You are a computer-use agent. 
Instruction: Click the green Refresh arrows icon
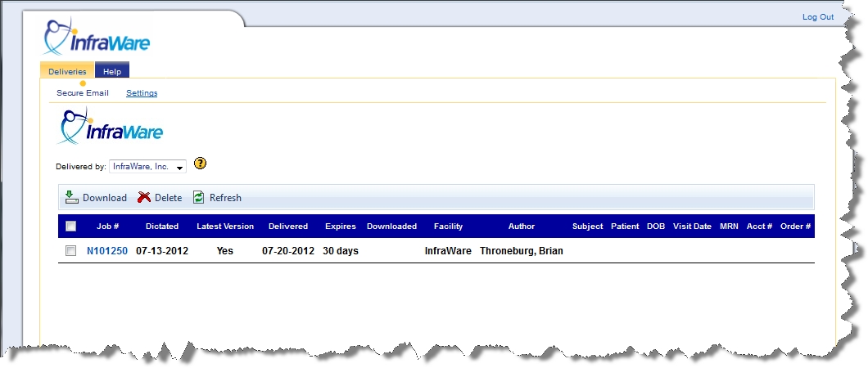(x=199, y=197)
